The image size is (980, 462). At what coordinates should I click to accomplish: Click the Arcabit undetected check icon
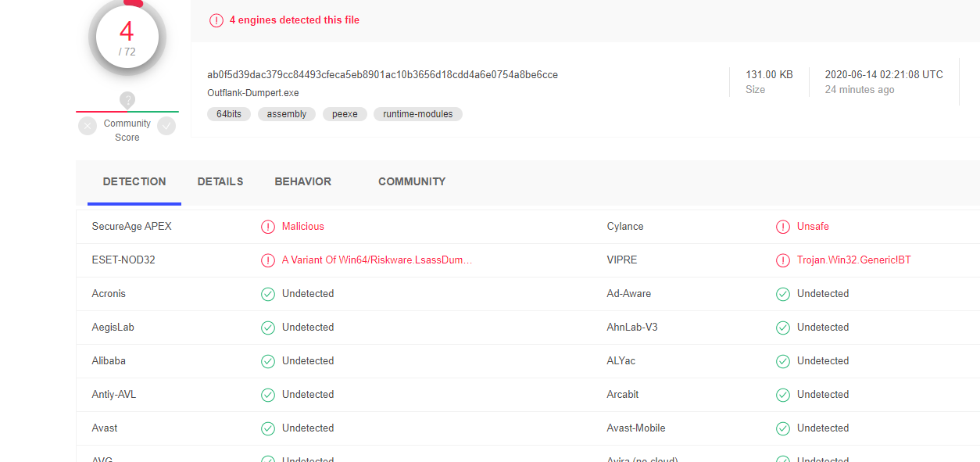pos(783,395)
